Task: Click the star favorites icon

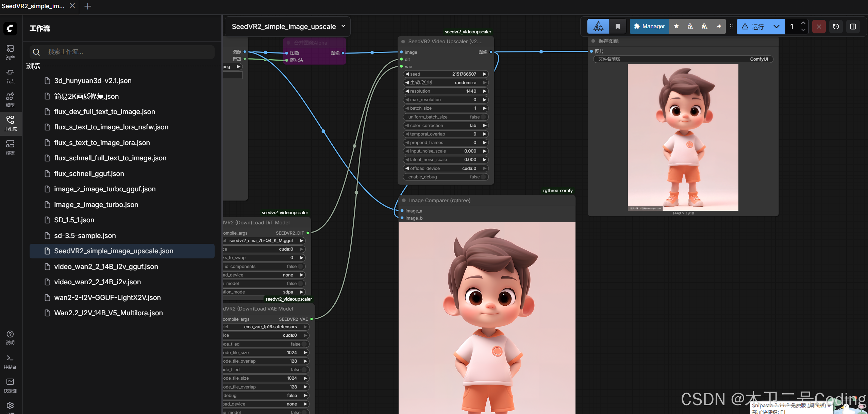Action: pyautogui.click(x=676, y=26)
